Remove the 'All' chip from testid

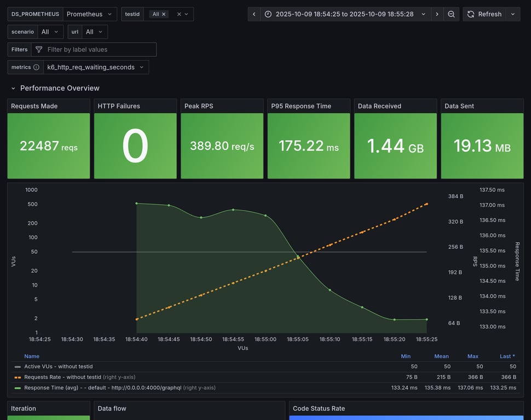coord(164,14)
